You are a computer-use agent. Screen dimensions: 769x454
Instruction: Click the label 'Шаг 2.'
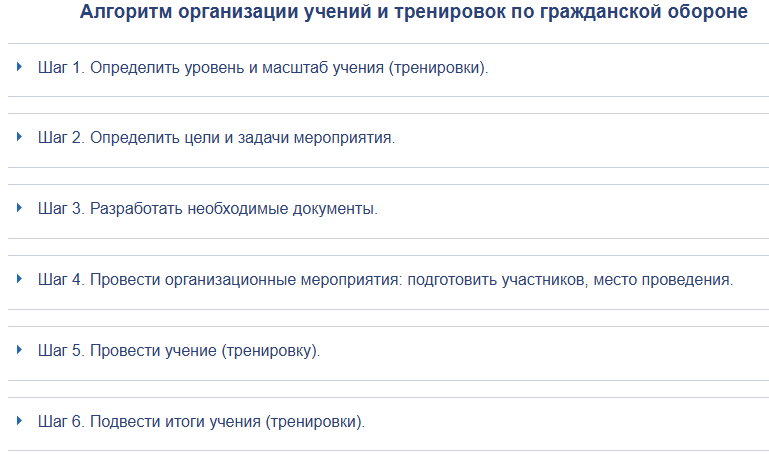[61, 138]
